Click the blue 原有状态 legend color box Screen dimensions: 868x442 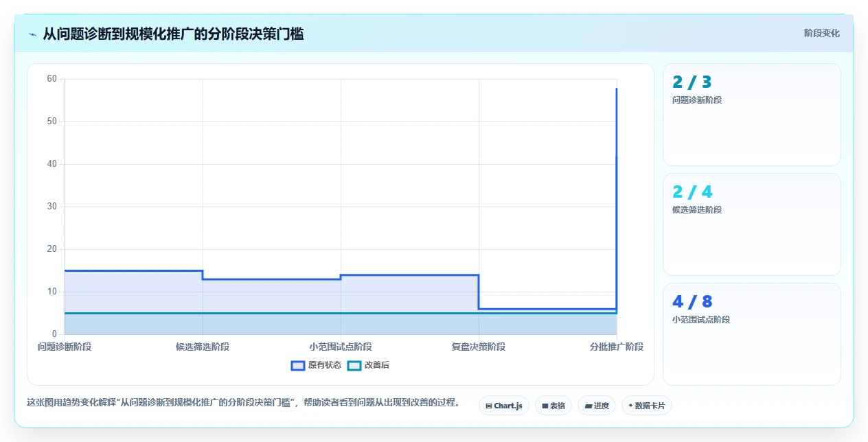298,365
